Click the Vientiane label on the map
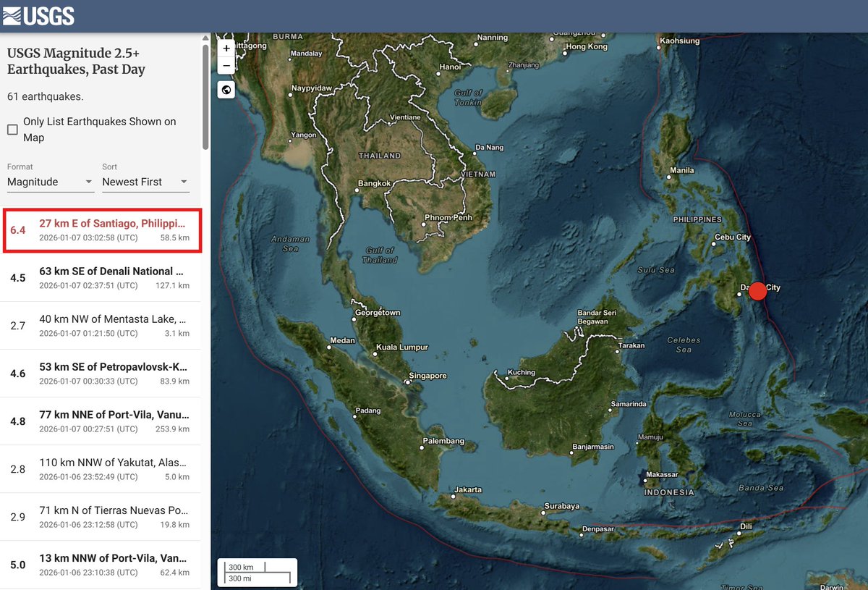 [x=404, y=117]
